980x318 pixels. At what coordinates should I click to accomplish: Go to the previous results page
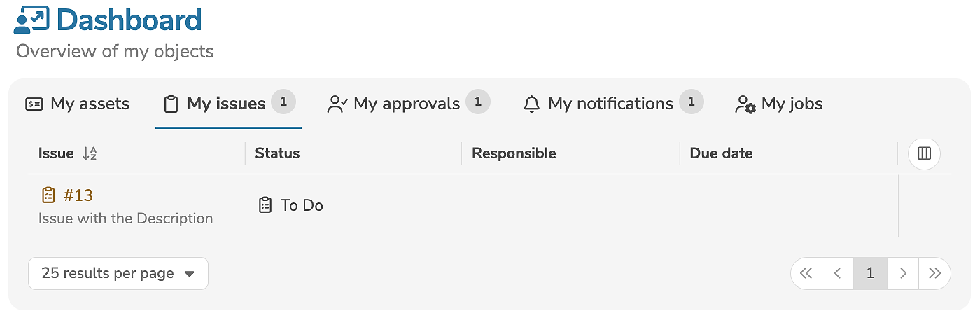click(x=838, y=273)
